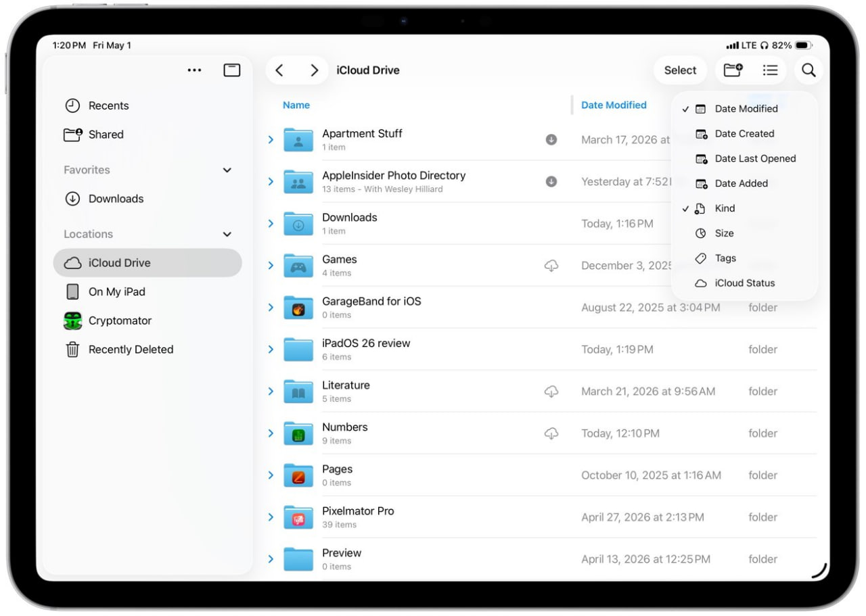Open the Literature folder name
This screenshot has width=866, height=616.
346,385
